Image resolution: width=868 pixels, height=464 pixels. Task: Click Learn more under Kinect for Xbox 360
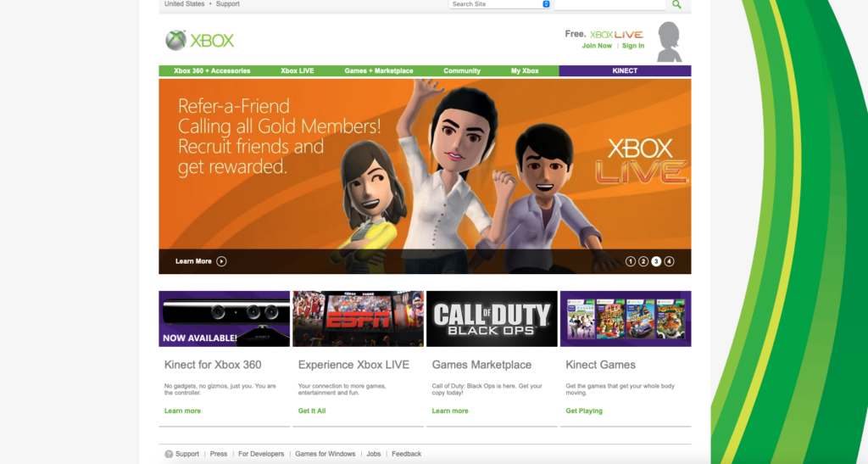[x=183, y=411]
